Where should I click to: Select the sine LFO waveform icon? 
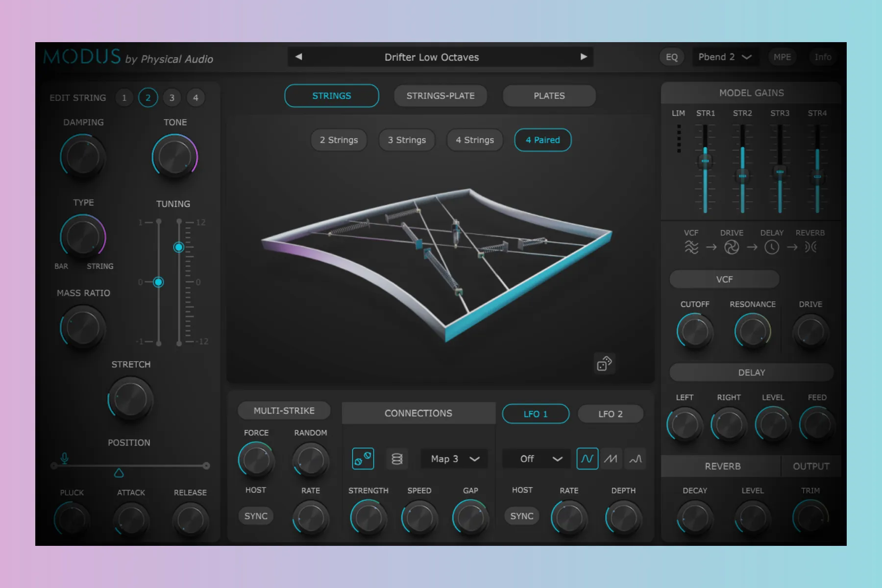coord(587,459)
